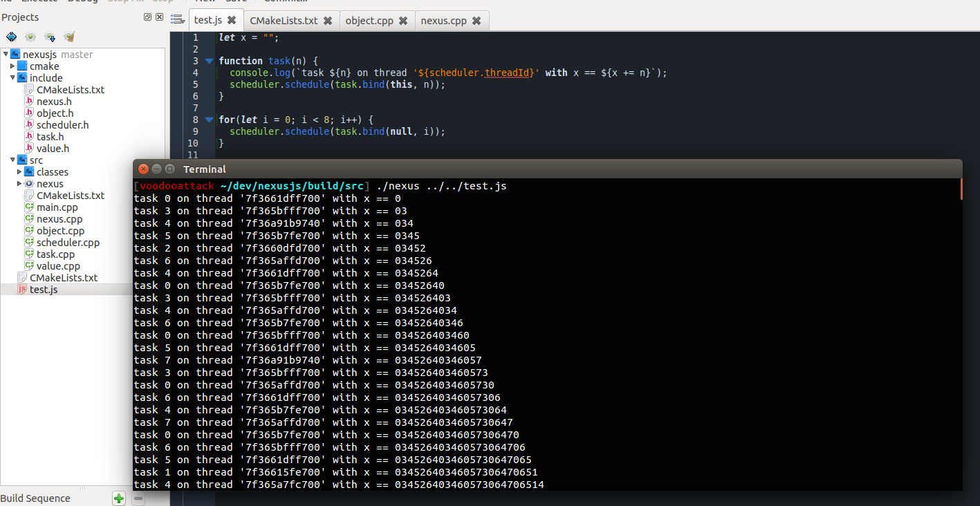Click the C++ file icon of main.cpp
The height and width of the screenshot is (506, 980).
(x=29, y=207)
